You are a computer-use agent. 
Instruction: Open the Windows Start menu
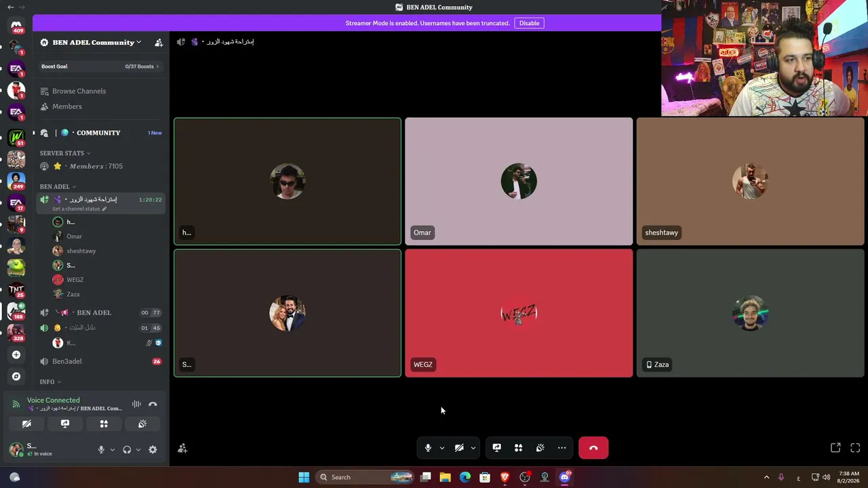pos(304,477)
